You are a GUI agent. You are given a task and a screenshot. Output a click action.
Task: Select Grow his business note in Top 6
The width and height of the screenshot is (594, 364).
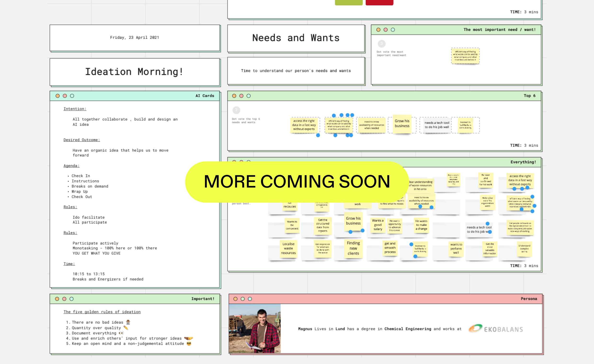(402, 124)
